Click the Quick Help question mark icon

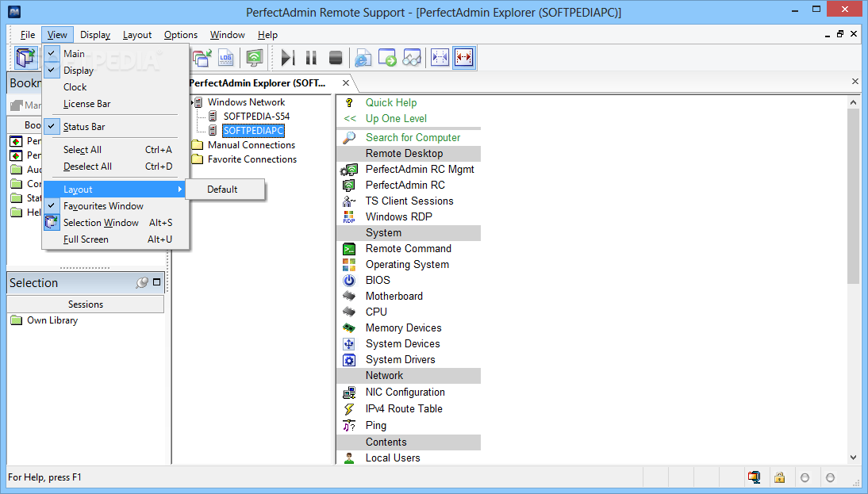point(349,102)
